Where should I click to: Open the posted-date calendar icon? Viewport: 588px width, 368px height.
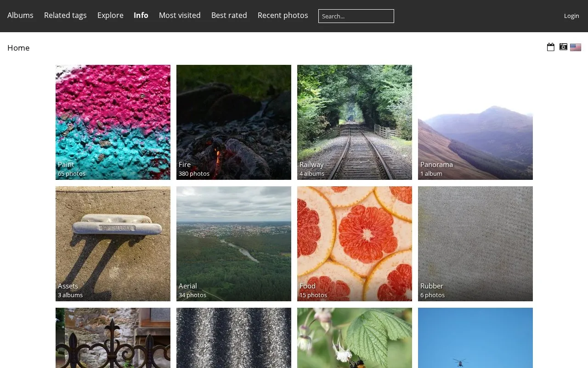coord(551,47)
